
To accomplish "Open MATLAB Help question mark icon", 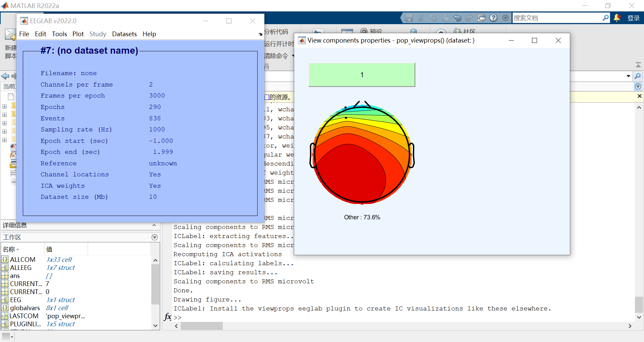I will coord(493,18).
